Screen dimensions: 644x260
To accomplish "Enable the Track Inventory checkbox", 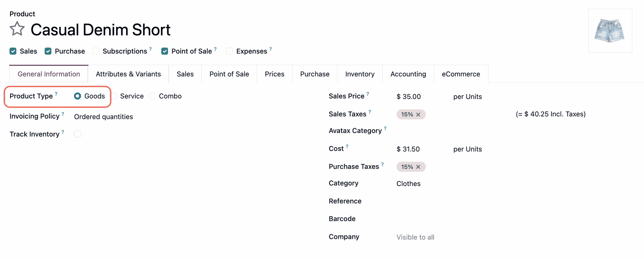I will [x=77, y=134].
